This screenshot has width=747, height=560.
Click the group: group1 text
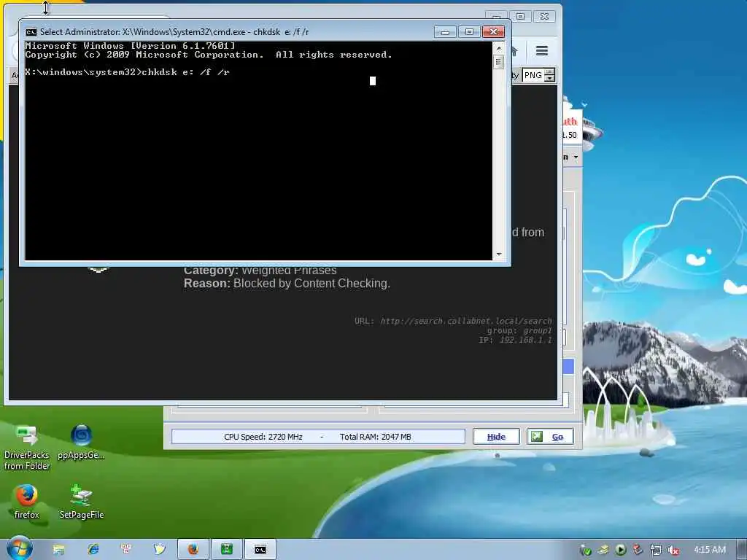(x=519, y=330)
